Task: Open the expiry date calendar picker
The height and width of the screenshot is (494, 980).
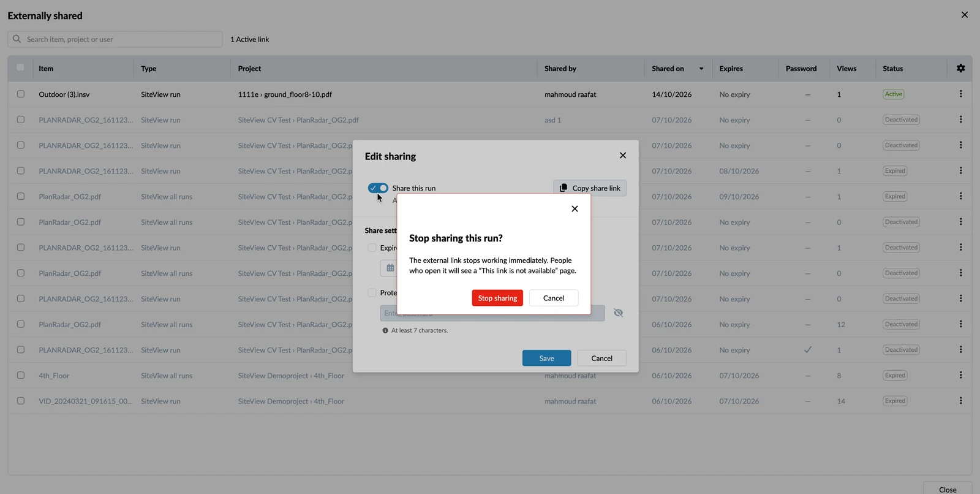Action: tap(390, 268)
